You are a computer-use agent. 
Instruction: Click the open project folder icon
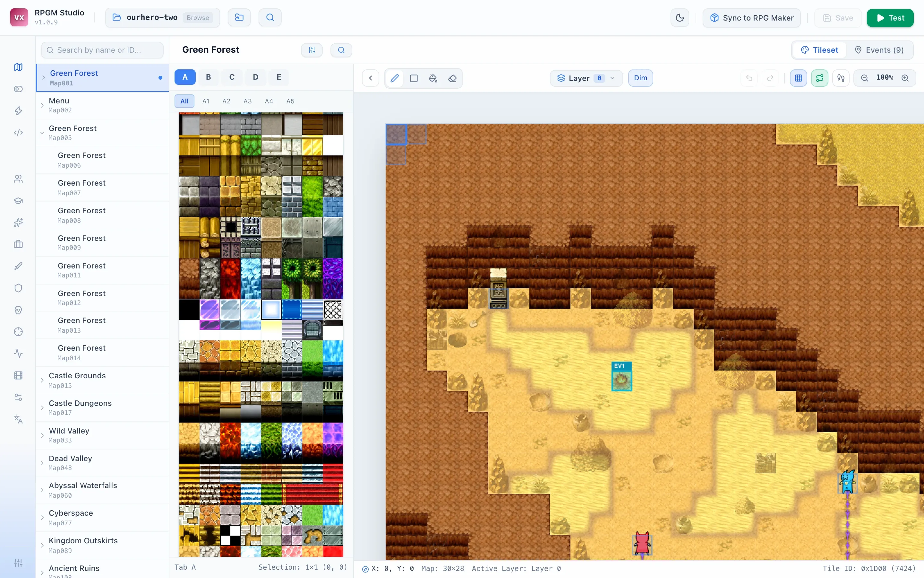[x=239, y=18]
